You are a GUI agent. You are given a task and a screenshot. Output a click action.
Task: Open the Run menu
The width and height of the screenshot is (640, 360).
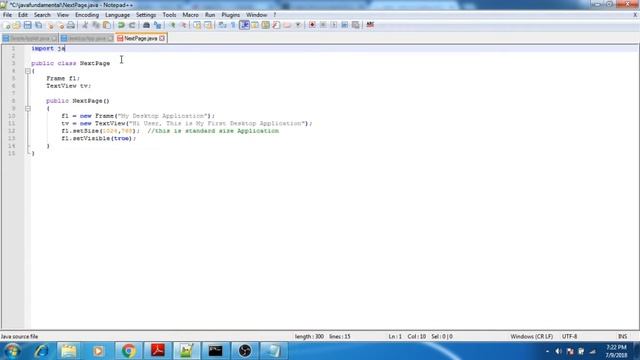(x=210, y=15)
